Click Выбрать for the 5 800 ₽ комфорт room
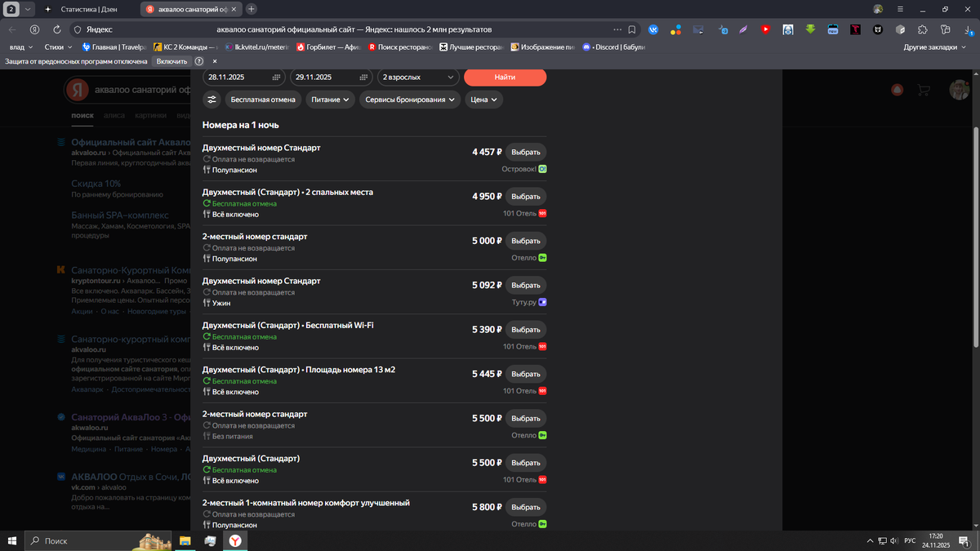Screen dimensions: 980x551 coord(525,507)
